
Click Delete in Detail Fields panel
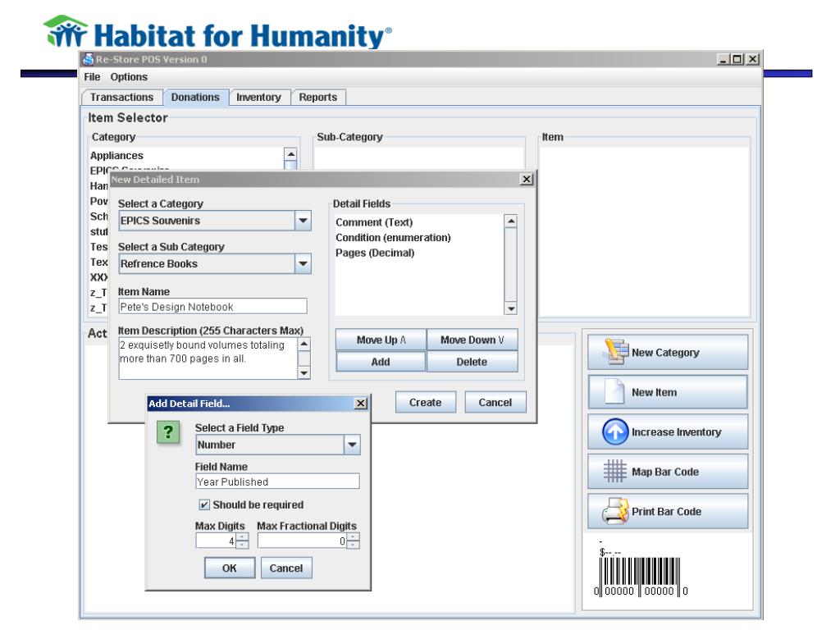click(472, 362)
